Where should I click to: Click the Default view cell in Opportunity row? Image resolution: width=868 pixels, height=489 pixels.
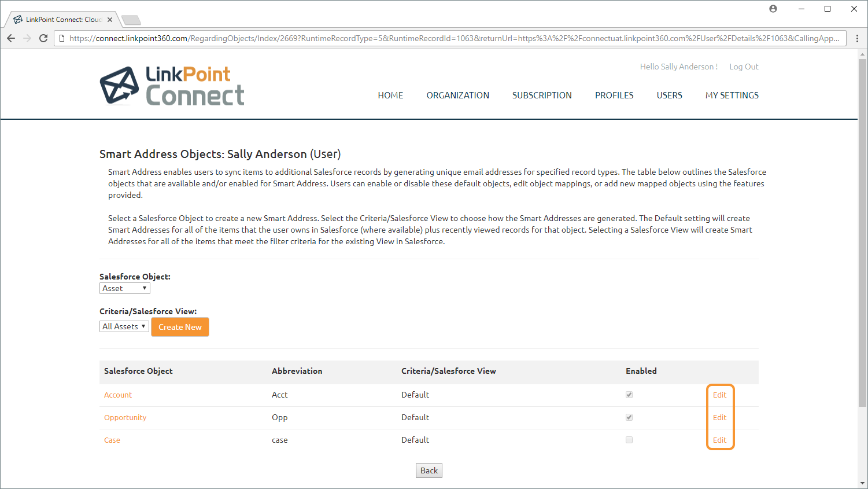tap(415, 417)
